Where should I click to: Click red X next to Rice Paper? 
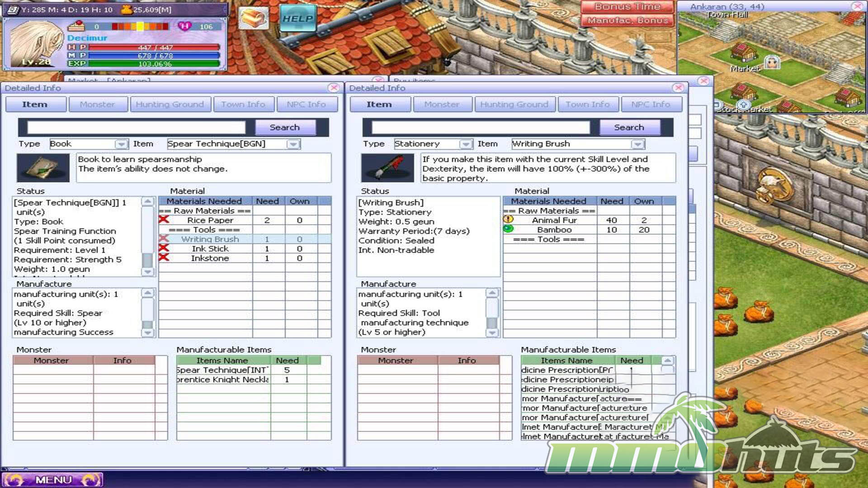pos(164,220)
